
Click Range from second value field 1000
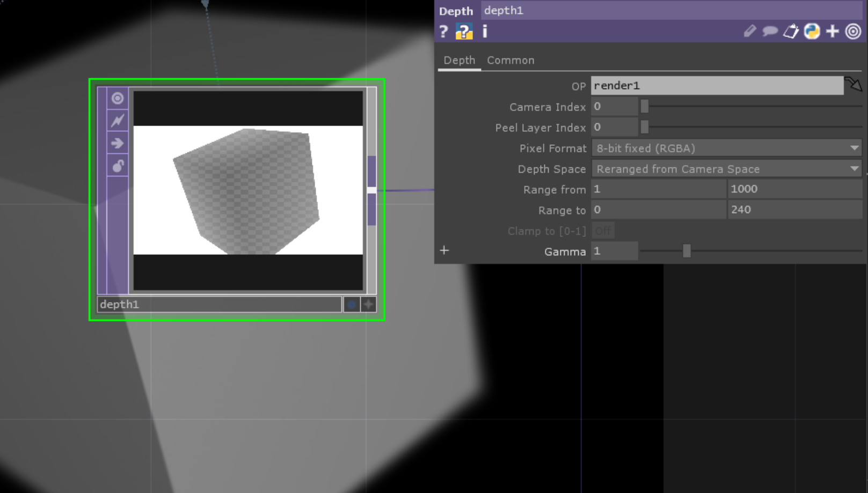pos(795,189)
